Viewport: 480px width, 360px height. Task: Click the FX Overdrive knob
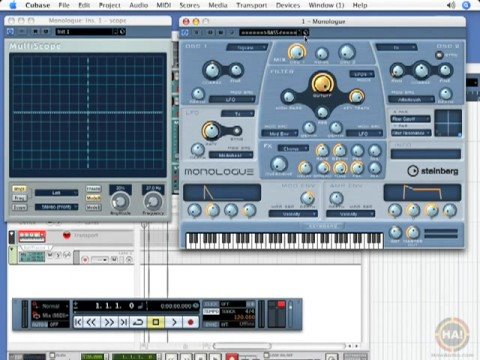point(278,164)
